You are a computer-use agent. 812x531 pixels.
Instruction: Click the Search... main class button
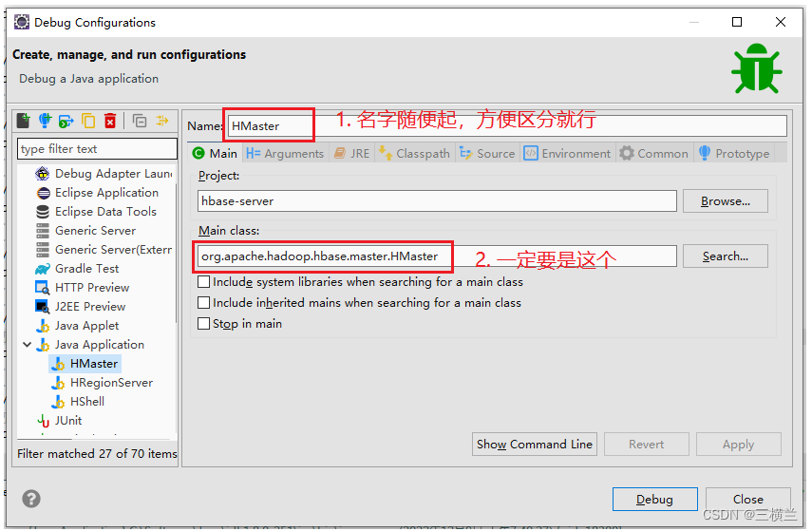coord(725,256)
